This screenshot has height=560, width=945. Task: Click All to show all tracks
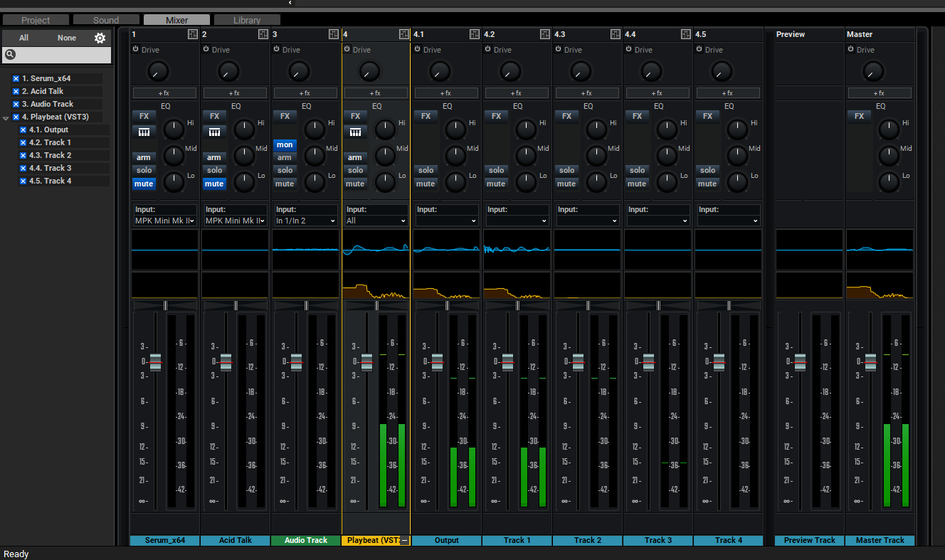coord(24,38)
